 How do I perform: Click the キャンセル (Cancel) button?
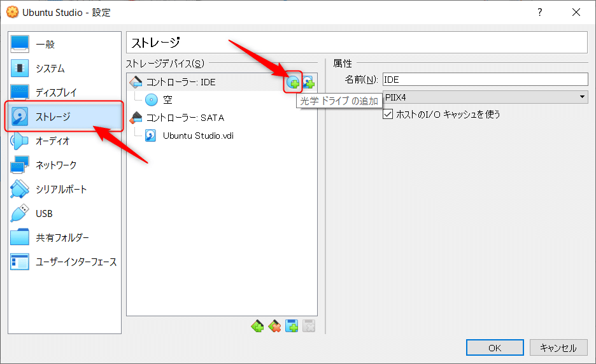(x=558, y=347)
